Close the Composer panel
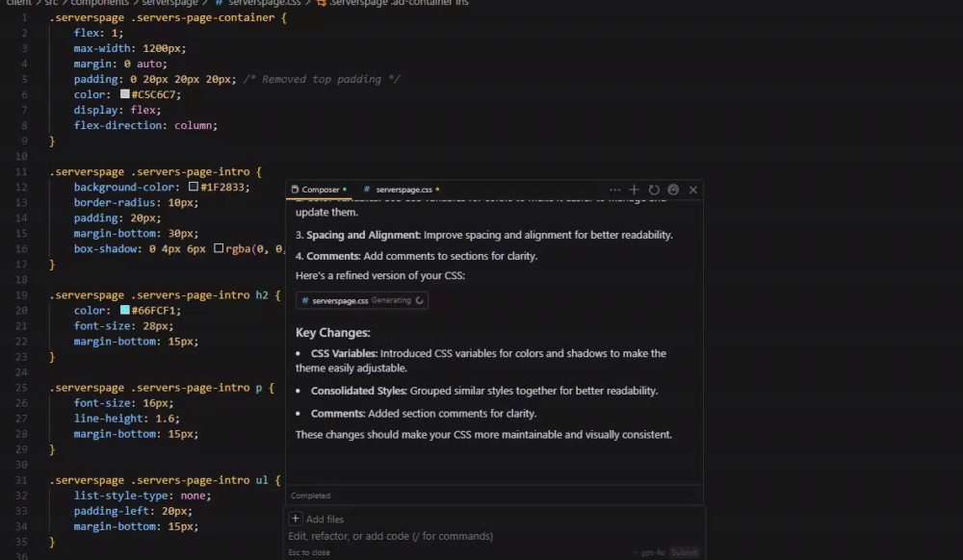Viewport: 963px width, 560px height. coord(692,191)
